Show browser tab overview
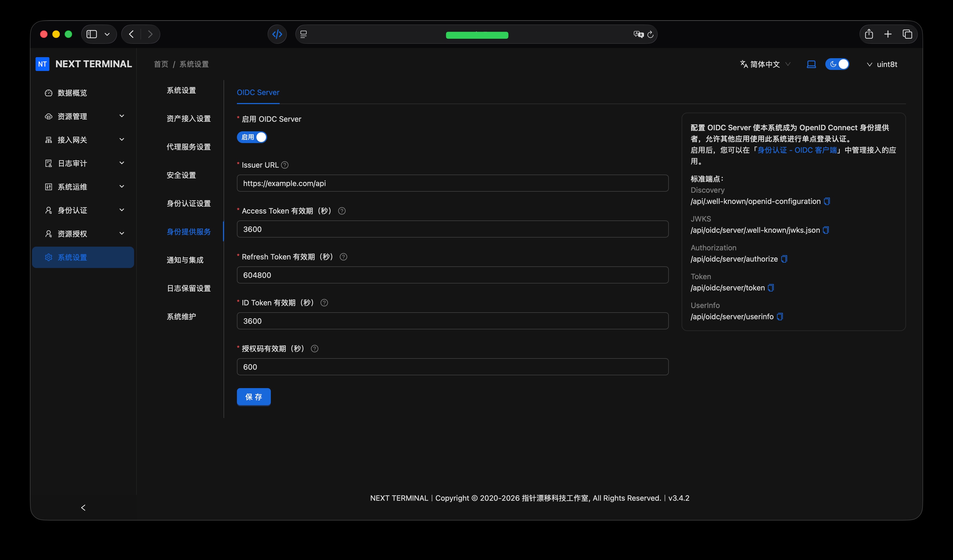This screenshot has width=953, height=560. 907,34
